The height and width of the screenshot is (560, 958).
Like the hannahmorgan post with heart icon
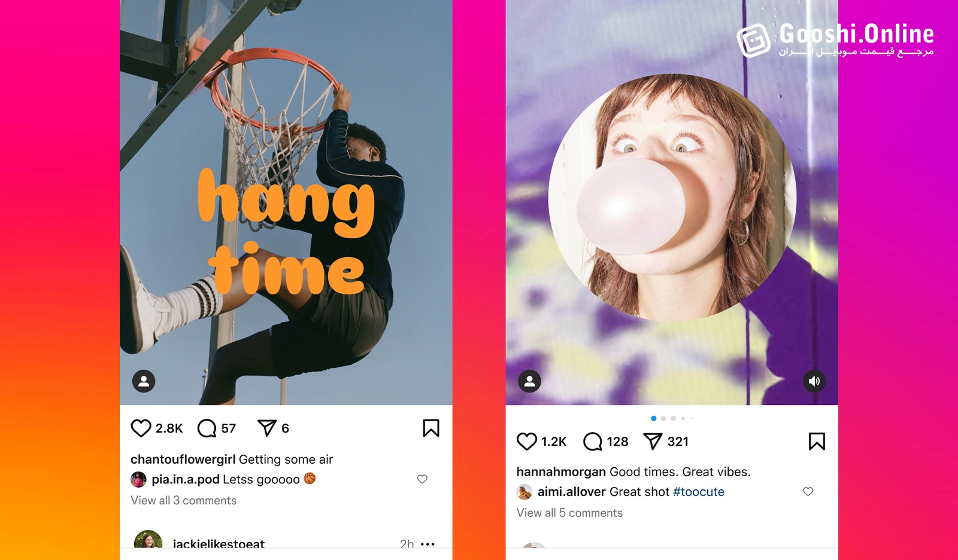coord(527,442)
